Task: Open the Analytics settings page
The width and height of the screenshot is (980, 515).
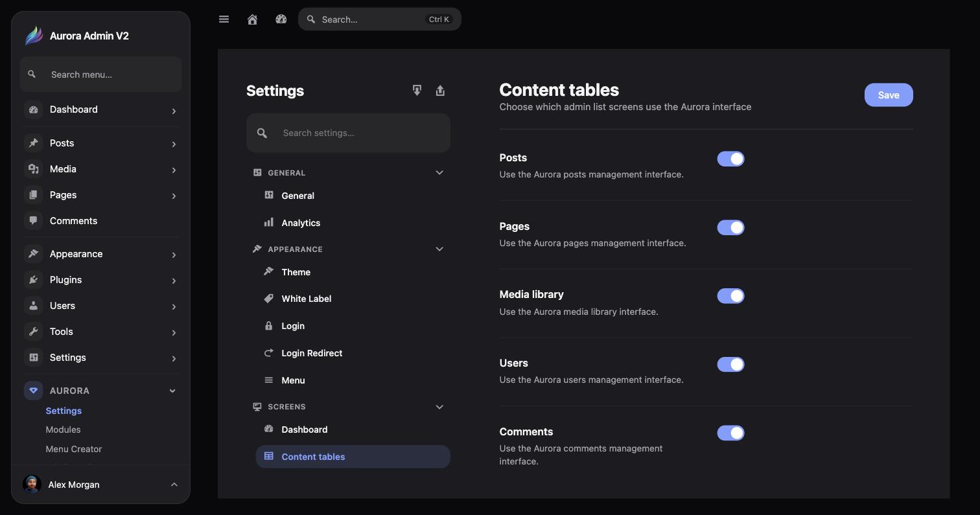Action: [353, 223]
